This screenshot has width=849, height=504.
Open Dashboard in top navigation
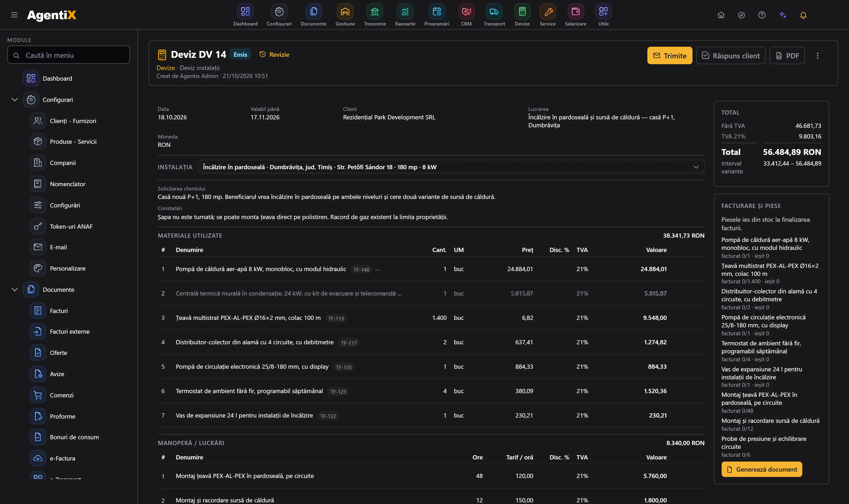(x=245, y=15)
